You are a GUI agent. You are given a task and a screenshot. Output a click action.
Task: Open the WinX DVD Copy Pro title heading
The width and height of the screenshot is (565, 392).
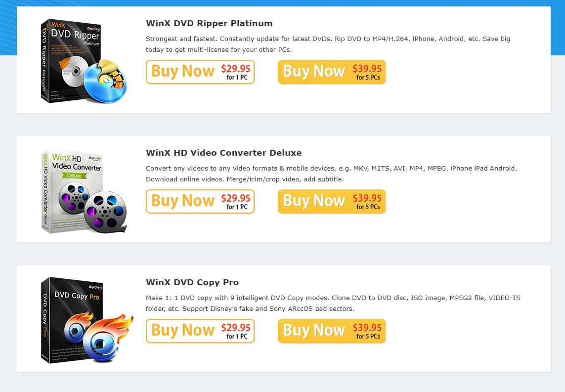tap(192, 282)
